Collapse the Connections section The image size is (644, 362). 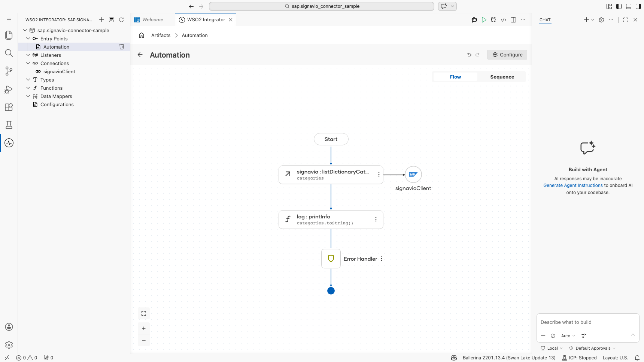coord(28,63)
